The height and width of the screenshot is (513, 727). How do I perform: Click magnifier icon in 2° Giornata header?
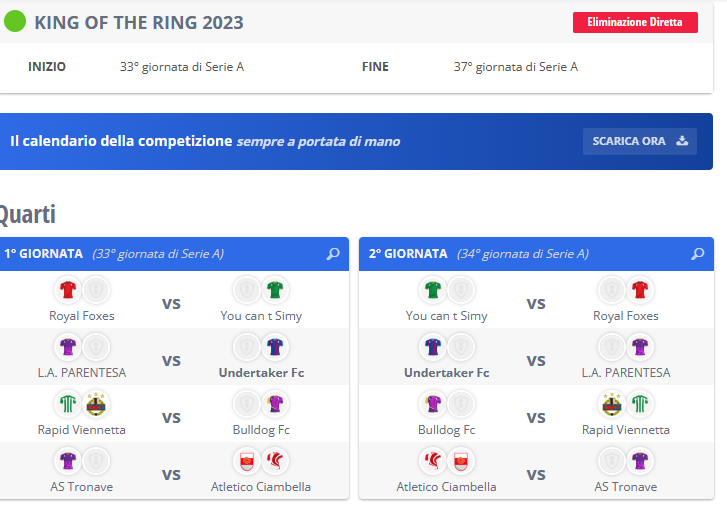pyautogui.click(x=698, y=254)
